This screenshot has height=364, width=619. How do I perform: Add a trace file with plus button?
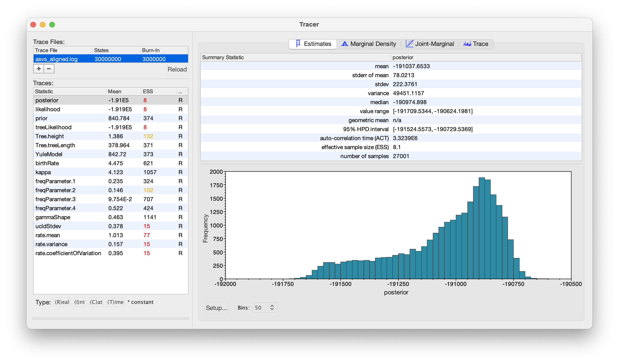click(39, 69)
